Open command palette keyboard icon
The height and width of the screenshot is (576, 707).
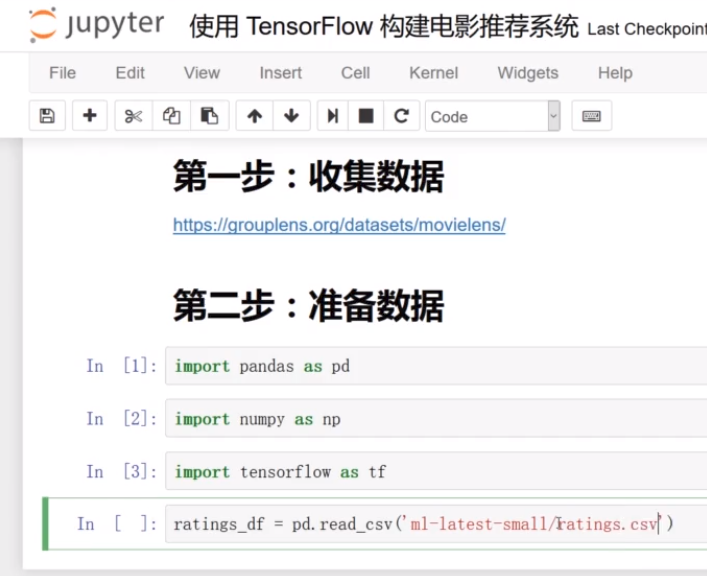[592, 116]
